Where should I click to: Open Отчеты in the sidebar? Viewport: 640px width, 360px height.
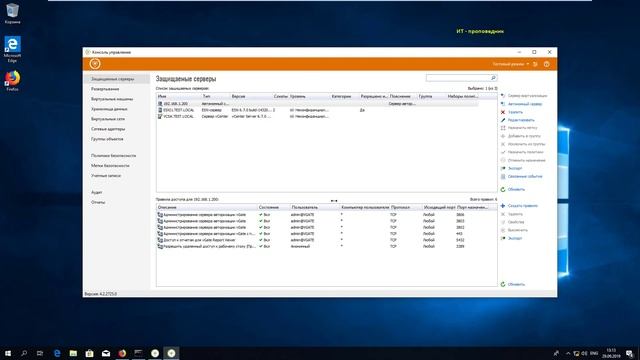(98, 202)
